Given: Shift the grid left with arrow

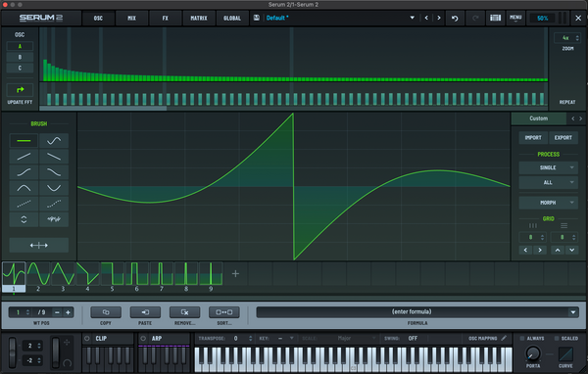Looking at the screenshot, I should (x=525, y=250).
